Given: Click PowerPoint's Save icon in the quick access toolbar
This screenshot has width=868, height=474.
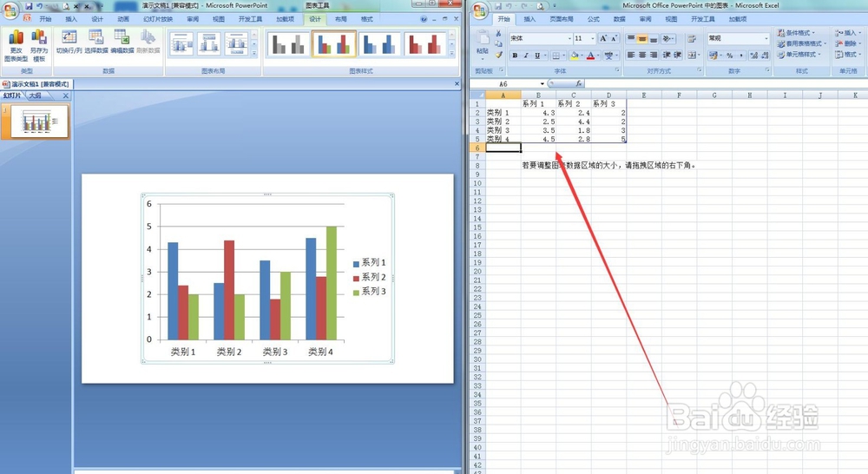Looking at the screenshot, I should 29,6.
